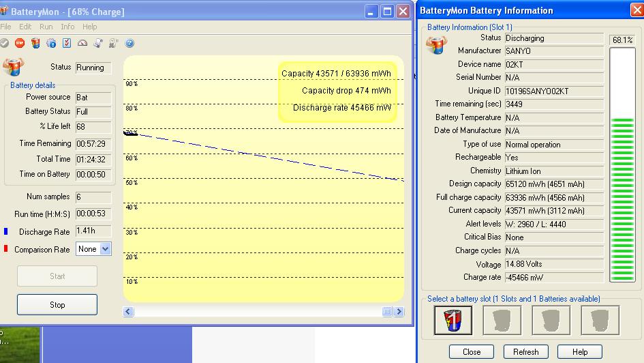This screenshot has width=644, height=363.
Task: Select the third empty battery slot
Action: [551, 320]
